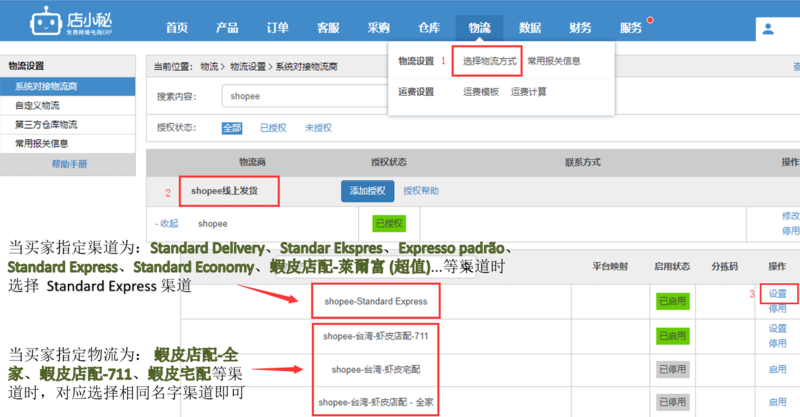The height and width of the screenshot is (417, 800).
Task: Collapse the shopee row with 收起
Action: (x=166, y=224)
